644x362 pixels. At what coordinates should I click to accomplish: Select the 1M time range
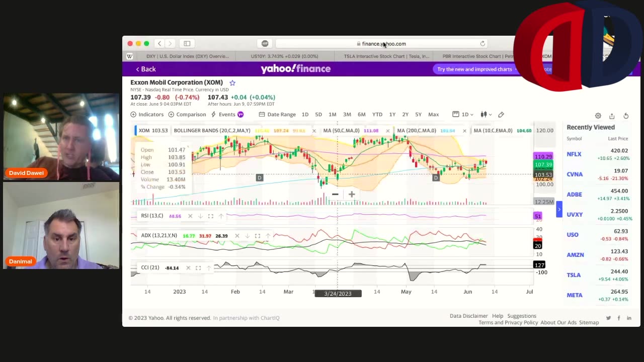click(x=333, y=115)
